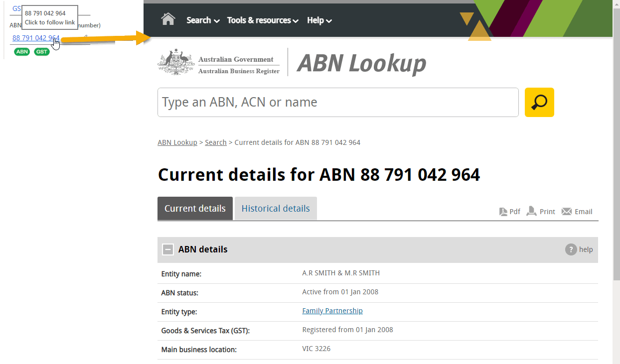Focus the ABN, ACN or name field
Screen dimensions: 620x364
[x=338, y=102]
